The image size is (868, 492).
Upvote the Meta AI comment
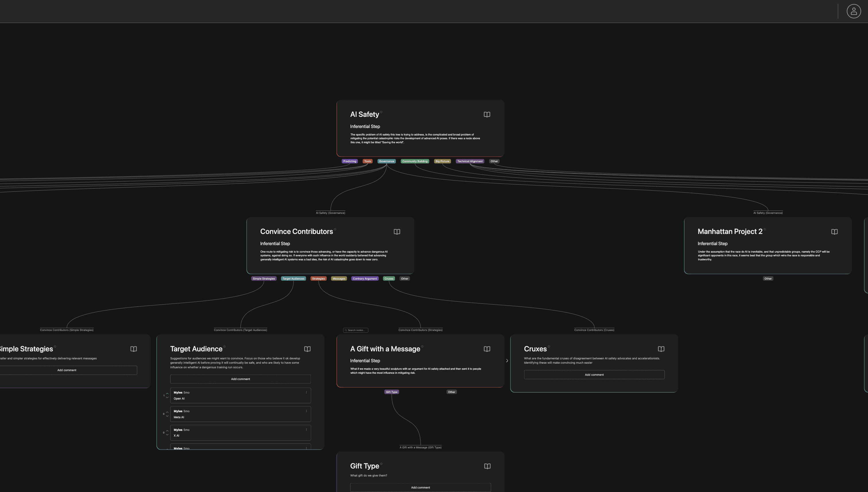click(167, 412)
